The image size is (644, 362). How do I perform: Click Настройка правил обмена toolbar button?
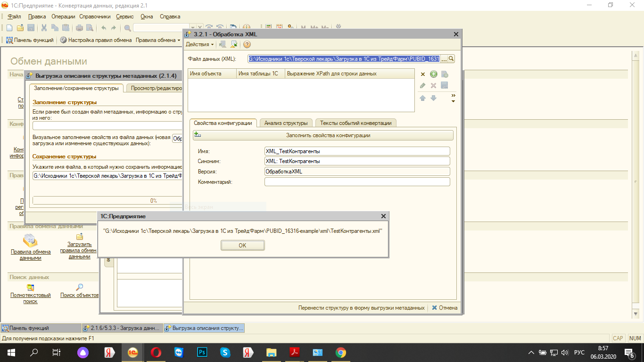[x=96, y=40]
